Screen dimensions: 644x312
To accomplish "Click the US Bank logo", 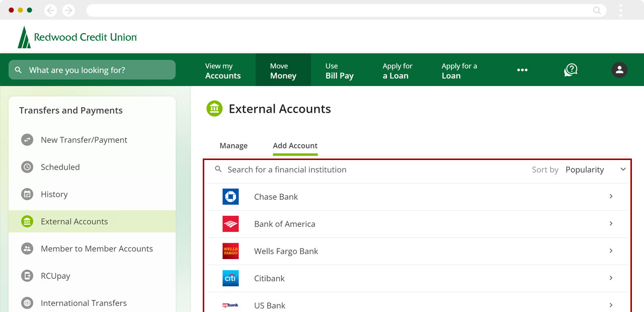I will tap(230, 305).
